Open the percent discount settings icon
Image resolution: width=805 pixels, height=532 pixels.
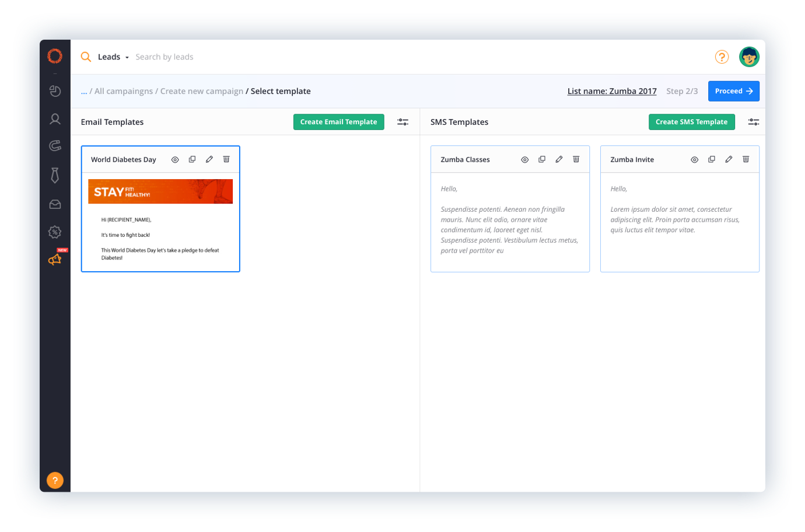(x=55, y=232)
